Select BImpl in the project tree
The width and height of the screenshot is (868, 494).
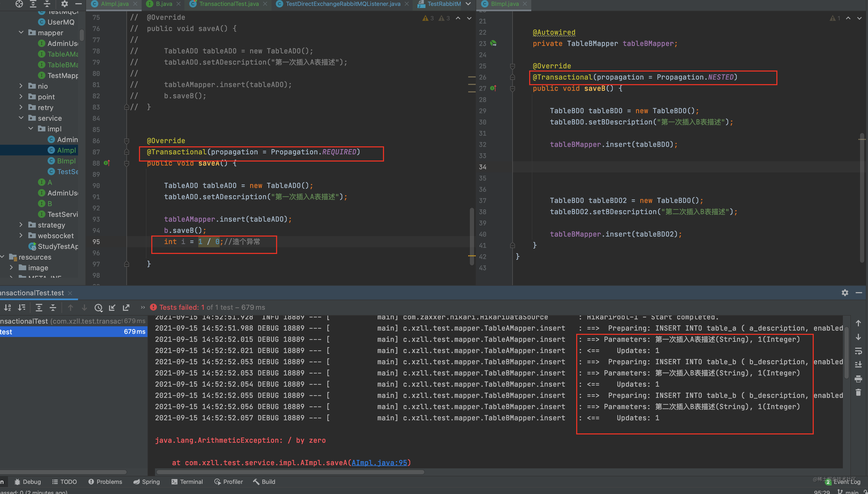pos(66,161)
